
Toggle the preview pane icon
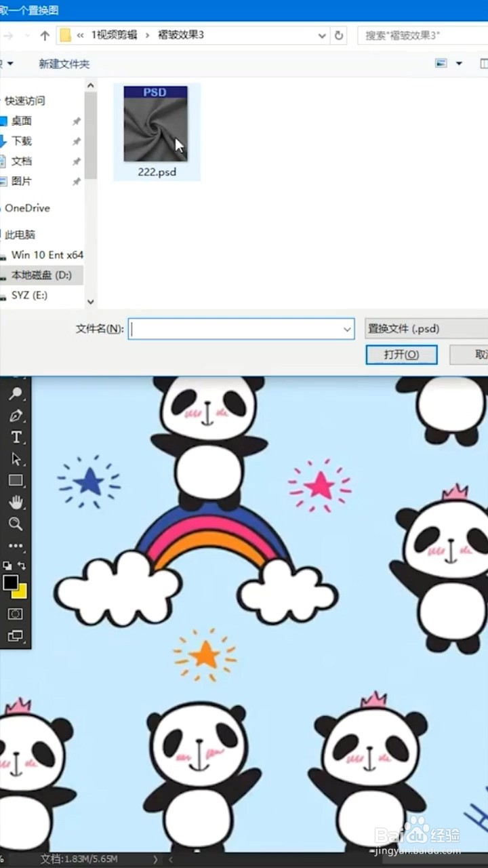tap(484, 64)
